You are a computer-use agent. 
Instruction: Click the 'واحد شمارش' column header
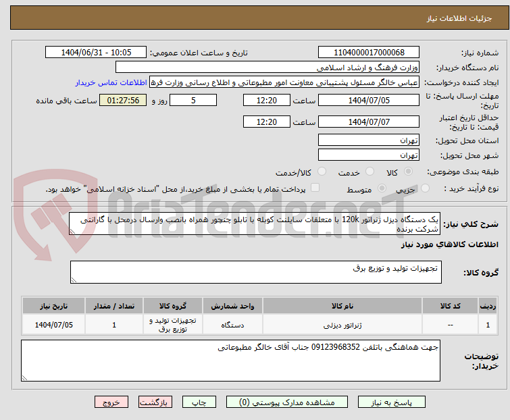[x=232, y=306]
